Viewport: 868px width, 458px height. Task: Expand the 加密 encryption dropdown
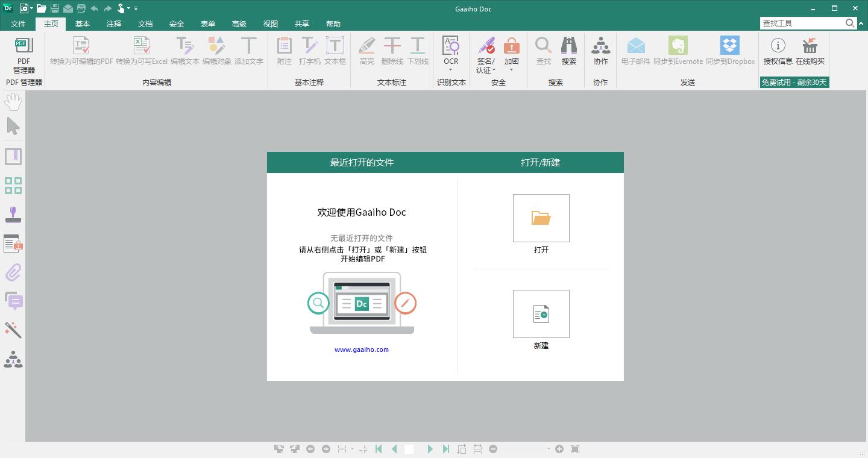click(x=511, y=70)
